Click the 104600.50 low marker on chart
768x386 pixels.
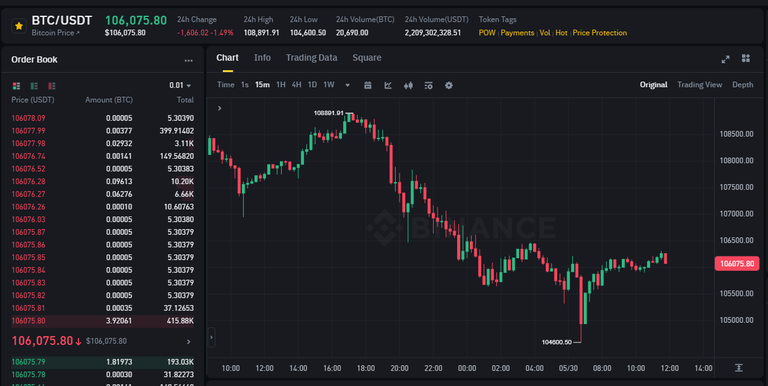[557, 342]
